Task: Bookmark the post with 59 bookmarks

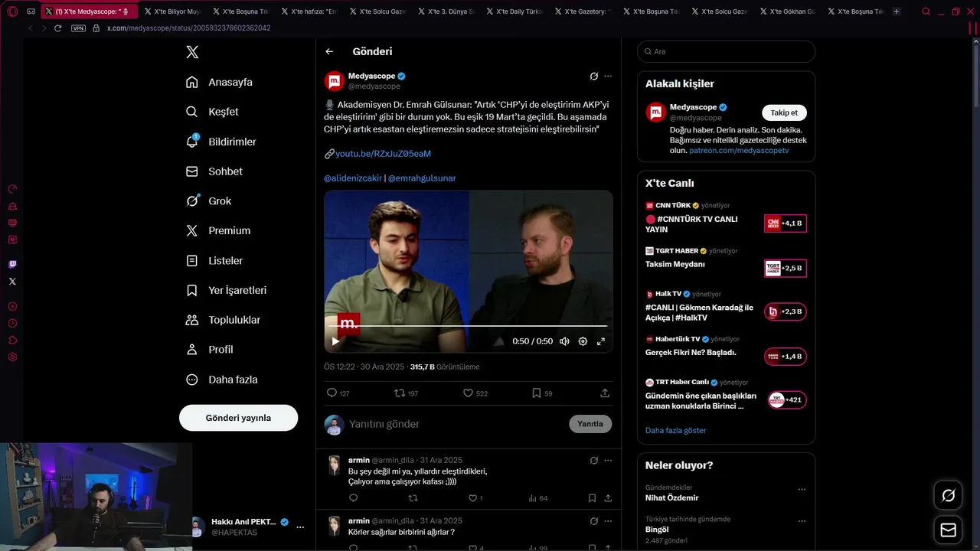Action: point(542,393)
